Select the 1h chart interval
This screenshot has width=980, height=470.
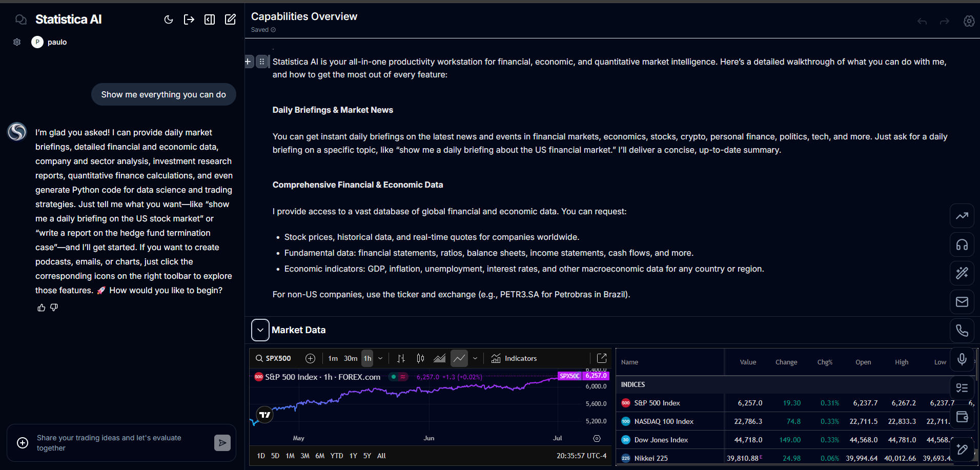(367, 358)
